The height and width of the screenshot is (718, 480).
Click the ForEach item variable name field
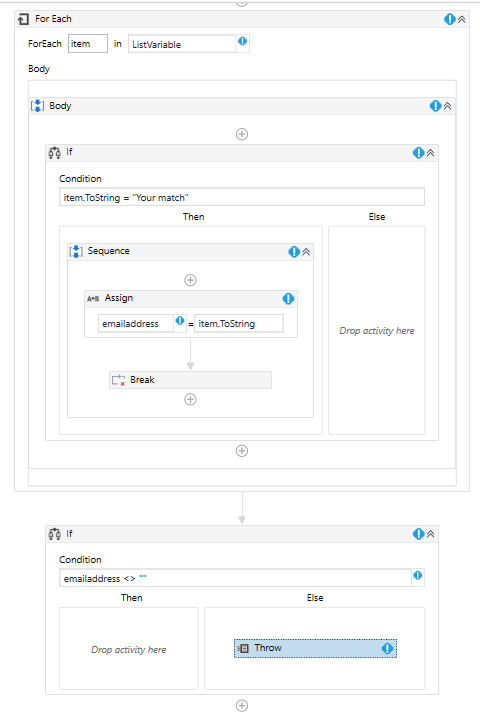click(x=88, y=44)
